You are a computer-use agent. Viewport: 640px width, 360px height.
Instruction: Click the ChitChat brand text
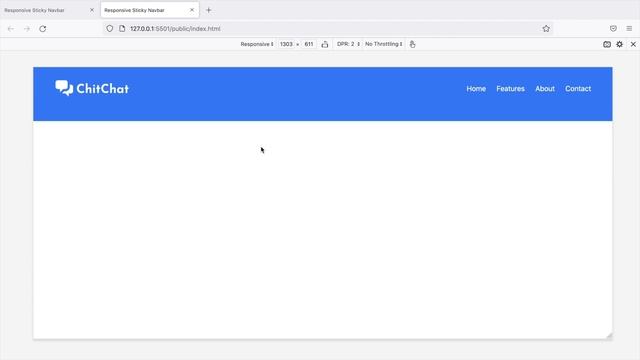tap(102, 89)
